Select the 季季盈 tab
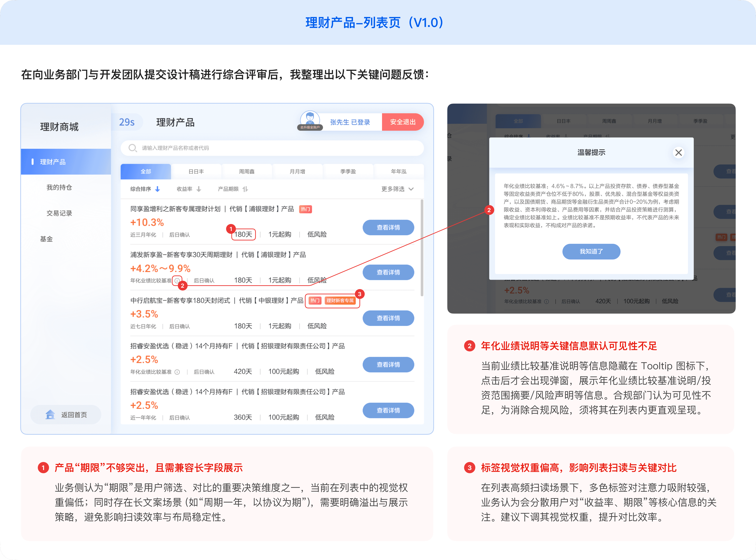This screenshot has width=756, height=560. click(348, 171)
